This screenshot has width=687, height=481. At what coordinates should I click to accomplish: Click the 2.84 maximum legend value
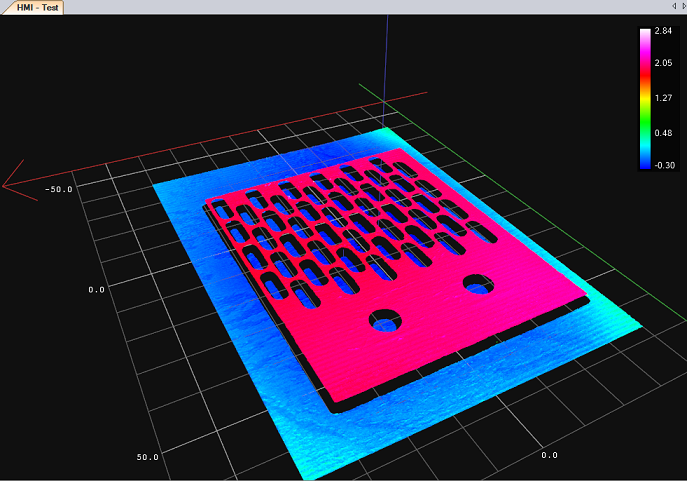pos(662,31)
